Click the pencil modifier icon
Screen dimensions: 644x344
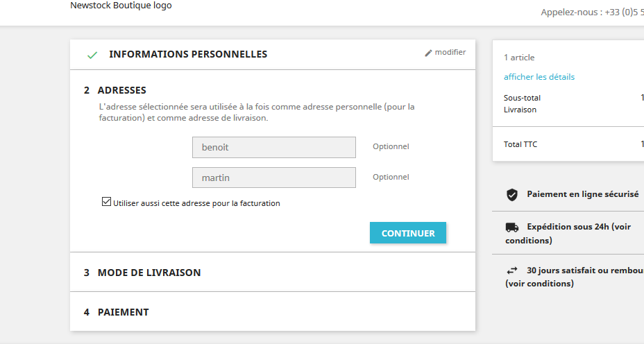click(x=428, y=53)
